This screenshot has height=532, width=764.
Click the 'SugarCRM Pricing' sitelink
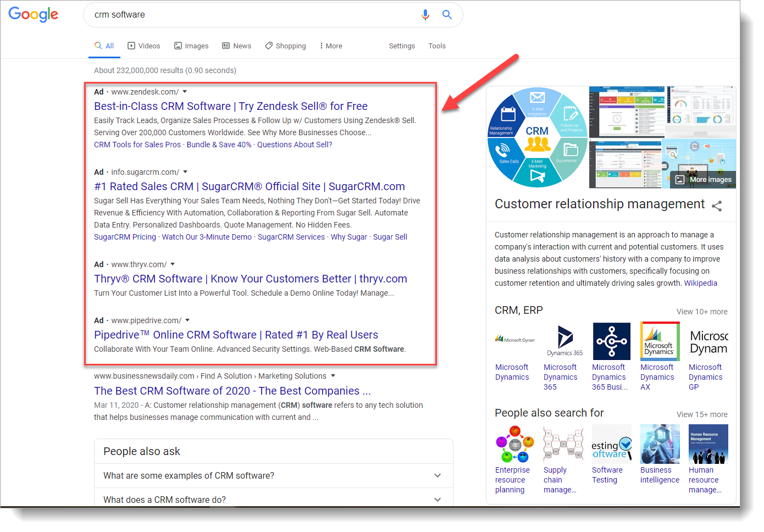[x=125, y=237]
